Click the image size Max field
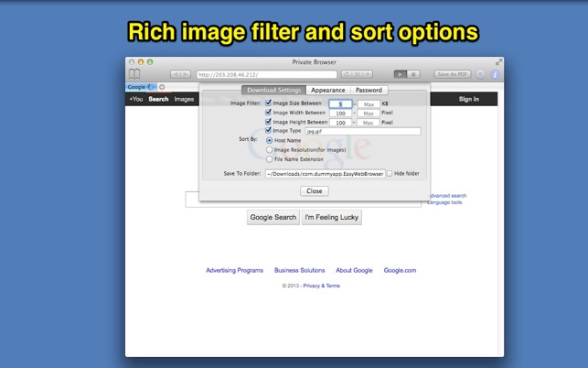The height and width of the screenshot is (368, 588). [x=369, y=104]
